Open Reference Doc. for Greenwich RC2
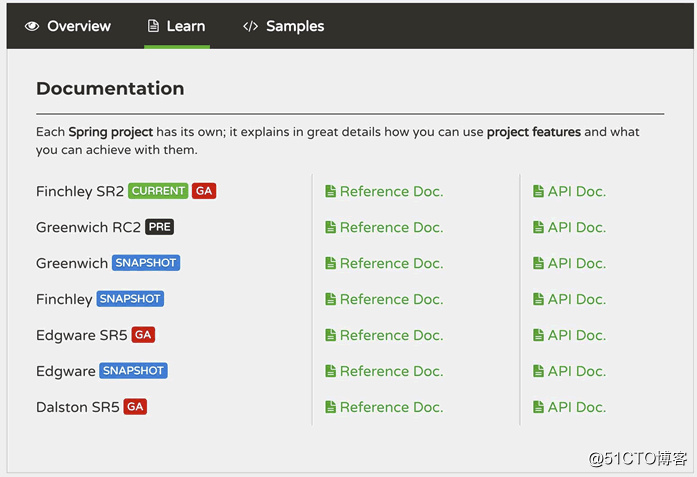697x477 pixels. click(x=384, y=227)
